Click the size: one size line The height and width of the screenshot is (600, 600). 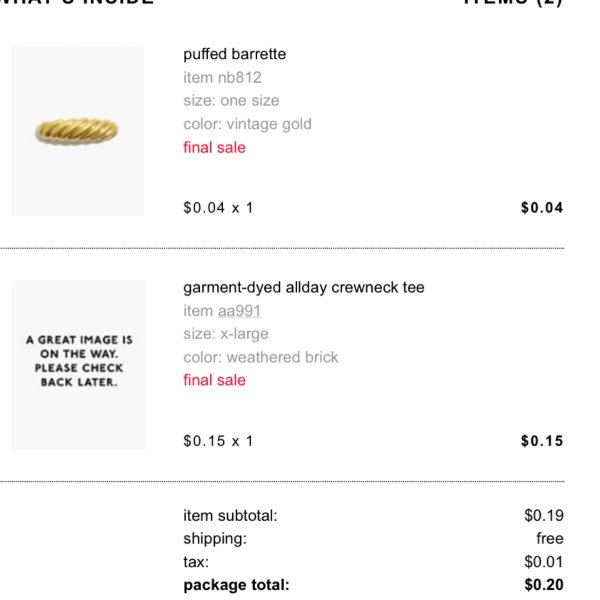pyautogui.click(x=231, y=101)
